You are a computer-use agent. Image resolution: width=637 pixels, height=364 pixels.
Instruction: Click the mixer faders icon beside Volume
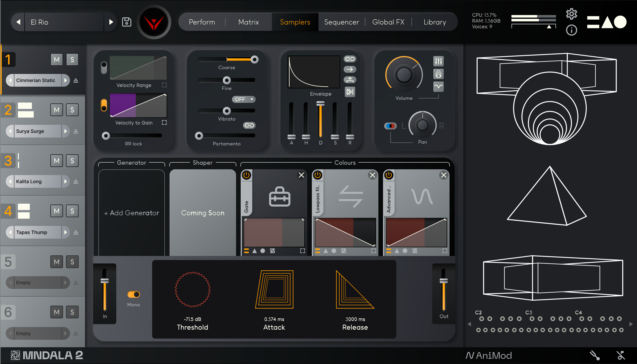(x=438, y=61)
